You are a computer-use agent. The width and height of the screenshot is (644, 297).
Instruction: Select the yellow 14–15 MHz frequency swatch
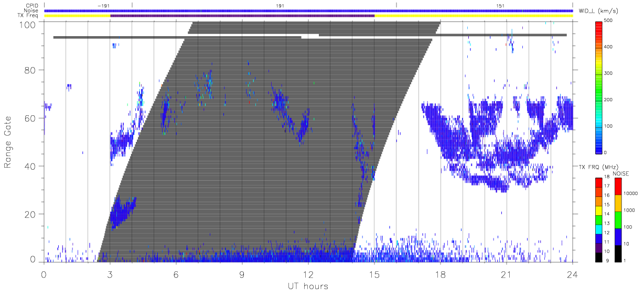(598, 210)
